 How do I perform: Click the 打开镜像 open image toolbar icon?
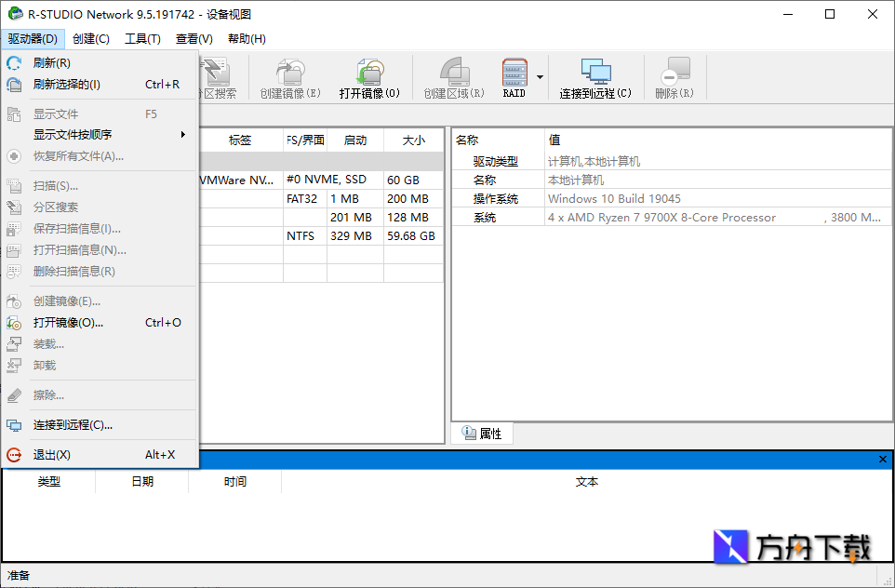(368, 74)
